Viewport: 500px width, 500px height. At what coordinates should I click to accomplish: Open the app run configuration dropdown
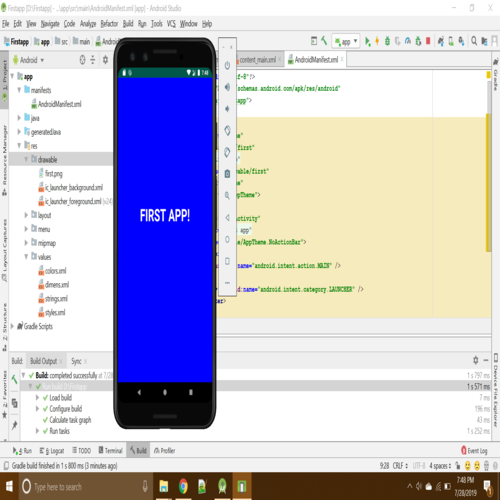coord(346,41)
